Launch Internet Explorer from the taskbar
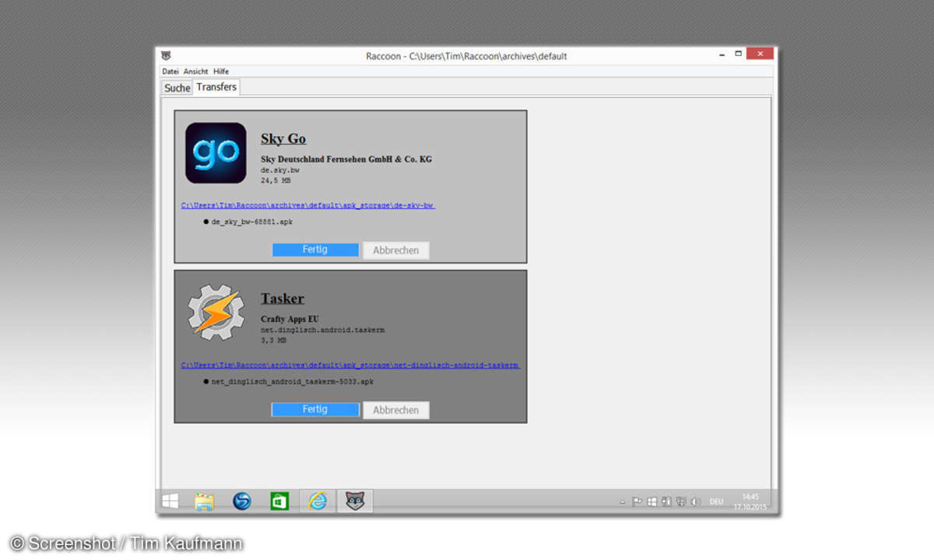Viewport: 934px width, 560px height. pyautogui.click(x=318, y=502)
